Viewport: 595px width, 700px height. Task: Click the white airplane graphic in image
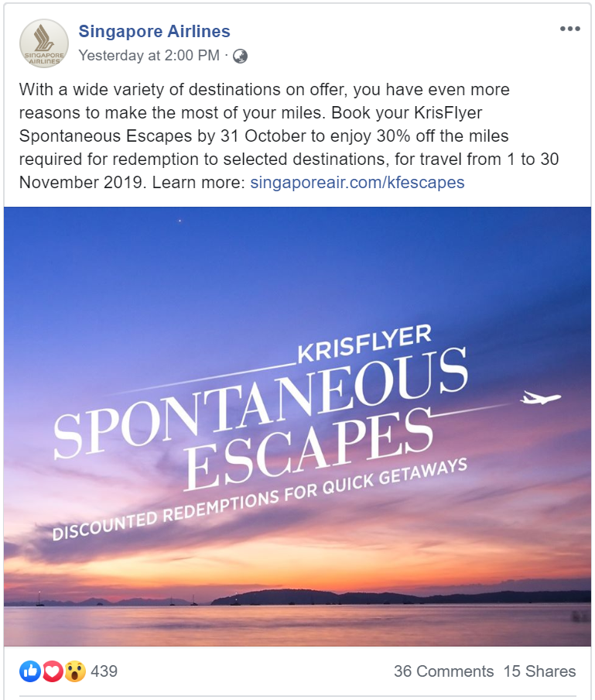[540, 397]
